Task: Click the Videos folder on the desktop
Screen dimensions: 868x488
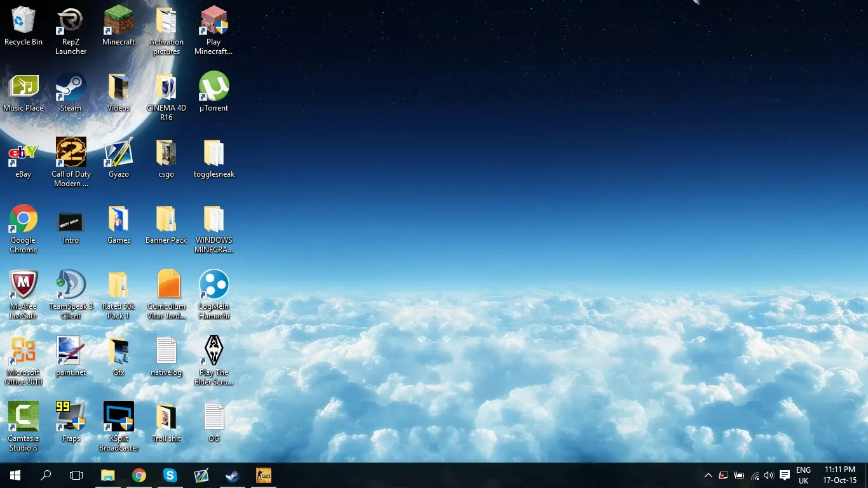Action: coord(119,92)
